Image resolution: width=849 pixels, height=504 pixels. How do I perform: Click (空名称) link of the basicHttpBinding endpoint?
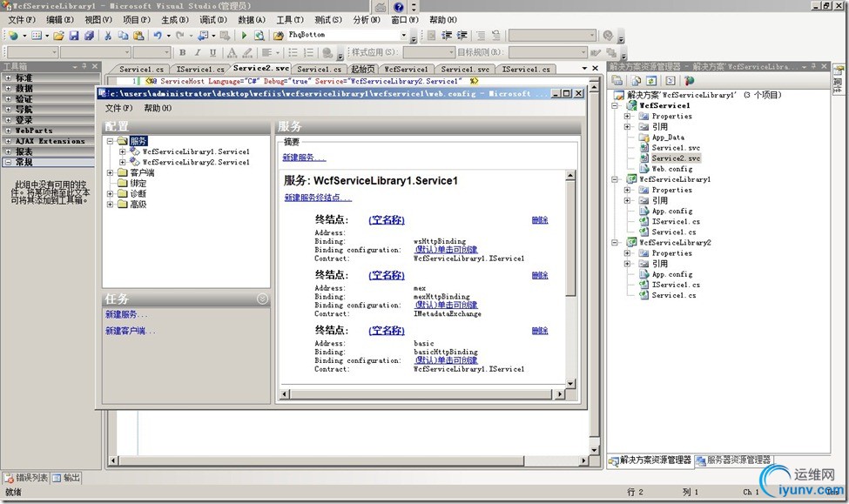[387, 330]
